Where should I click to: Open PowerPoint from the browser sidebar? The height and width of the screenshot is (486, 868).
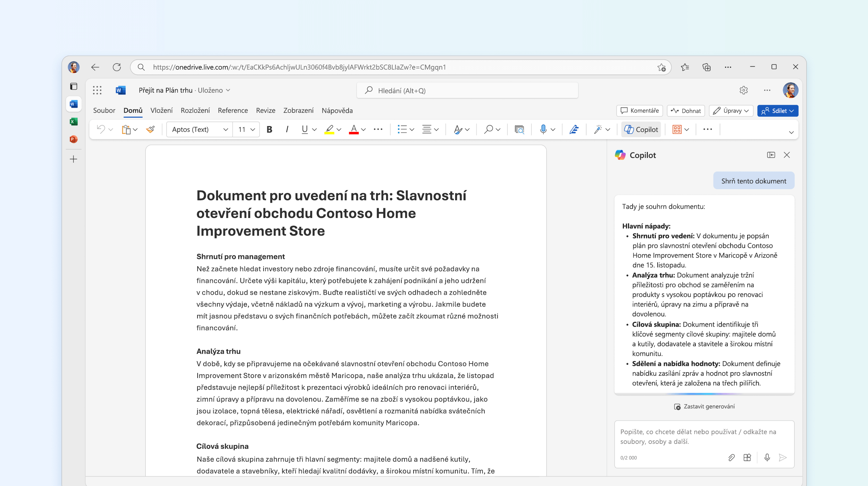pyautogui.click(x=74, y=139)
